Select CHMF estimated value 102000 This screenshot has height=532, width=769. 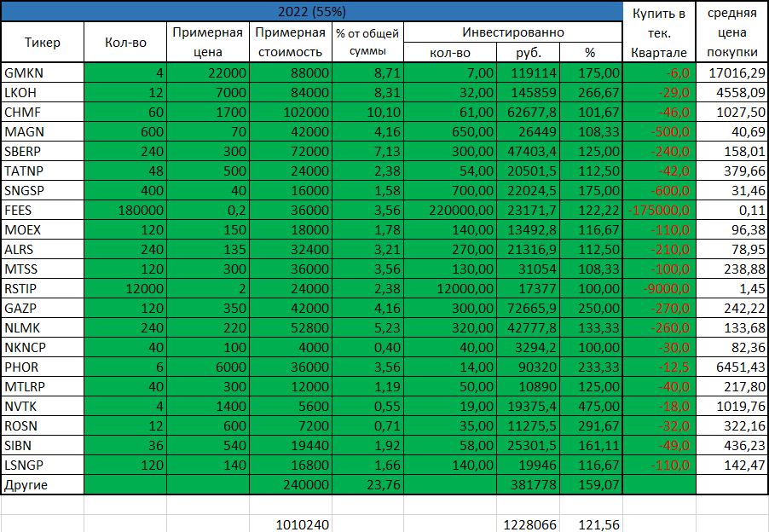pos(291,113)
